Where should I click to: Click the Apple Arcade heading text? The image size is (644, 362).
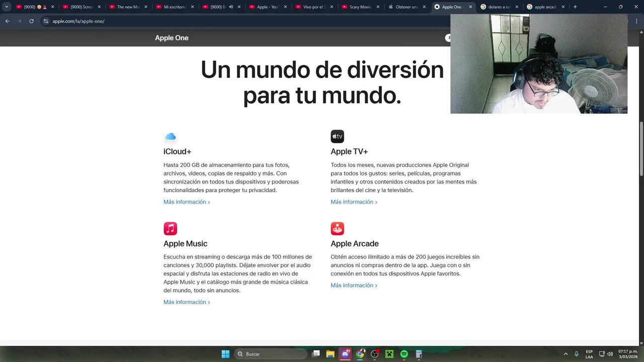(355, 243)
